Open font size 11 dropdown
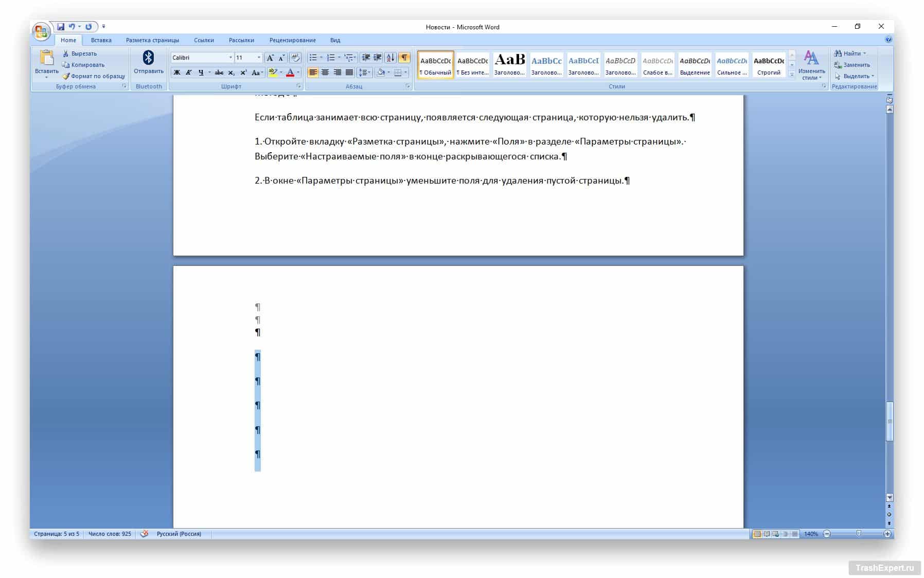Image resolution: width=924 pixels, height=578 pixels. 259,58
